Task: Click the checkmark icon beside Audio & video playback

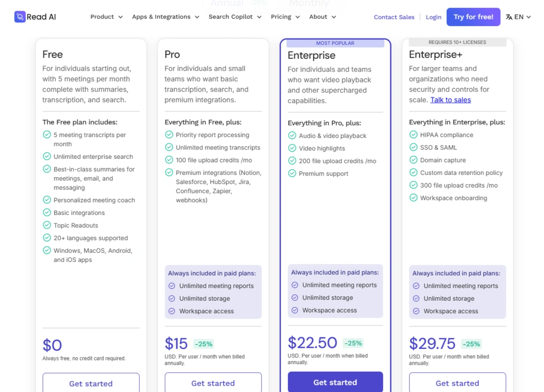Action: (x=292, y=135)
